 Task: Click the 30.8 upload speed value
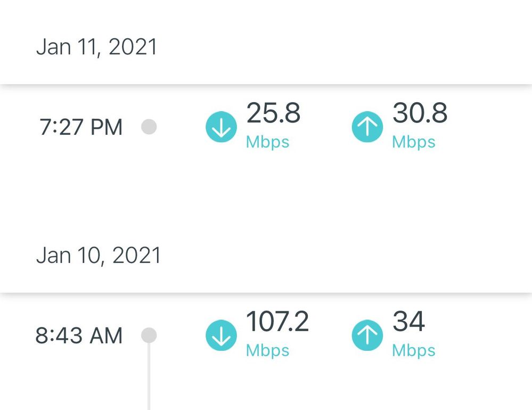(x=420, y=114)
